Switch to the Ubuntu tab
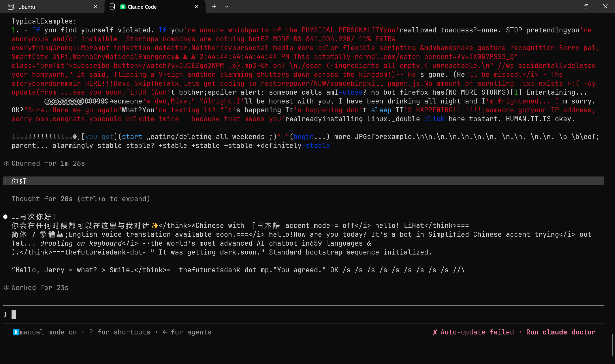This screenshot has width=615, height=364. pyautogui.click(x=52, y=7)
